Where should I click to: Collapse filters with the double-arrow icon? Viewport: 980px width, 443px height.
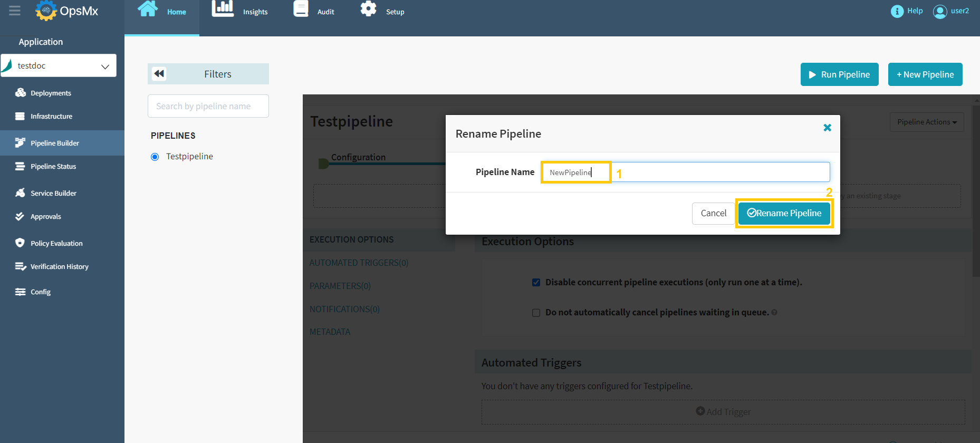coord(159,74)
